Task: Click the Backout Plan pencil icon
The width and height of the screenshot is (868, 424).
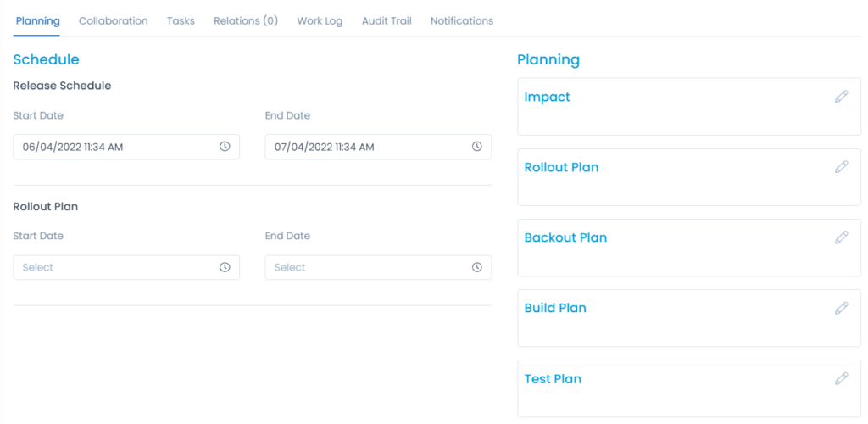Action: [842, 237]
